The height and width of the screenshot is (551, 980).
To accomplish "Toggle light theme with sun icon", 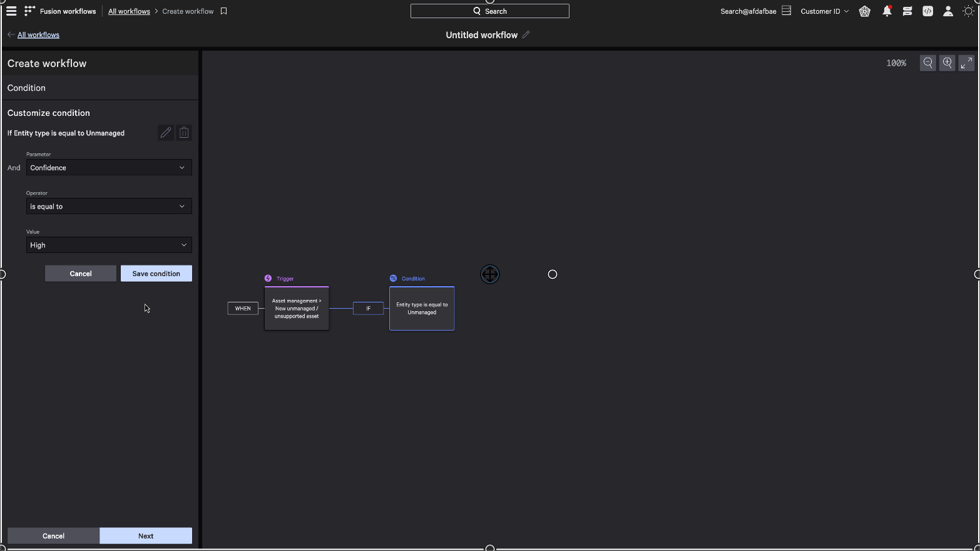I will point(969,11).
